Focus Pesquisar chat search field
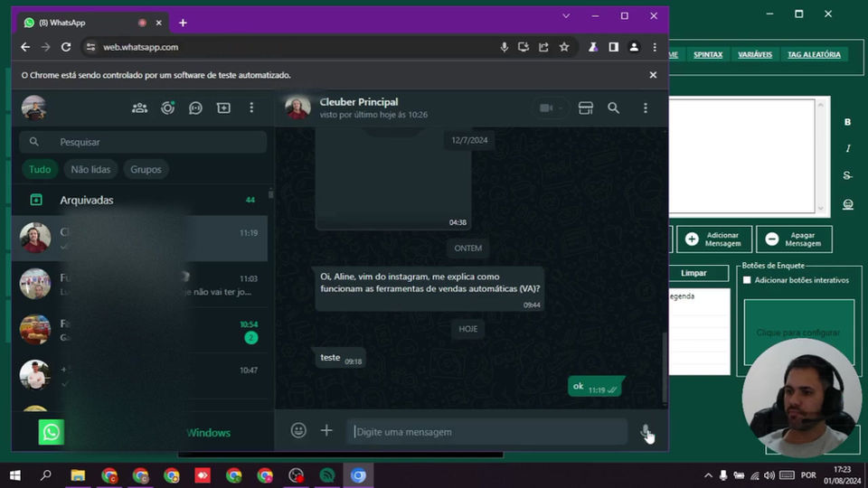 point(143,142)
